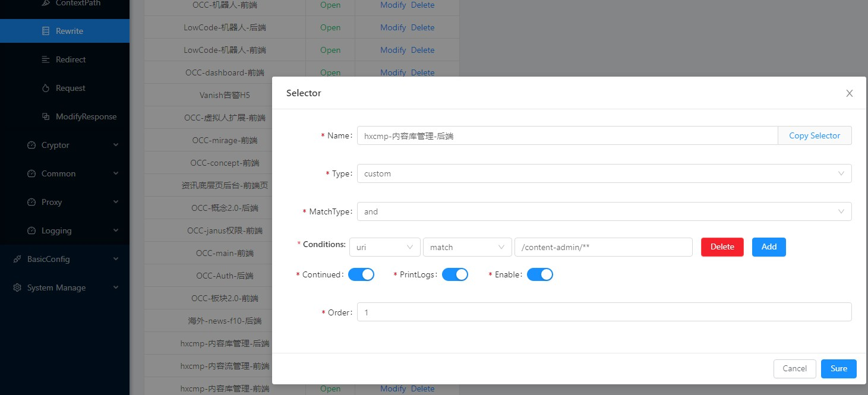Disable the Continued toggle
The width and height of the screenshot is (868, 395).
click(361, 274)
